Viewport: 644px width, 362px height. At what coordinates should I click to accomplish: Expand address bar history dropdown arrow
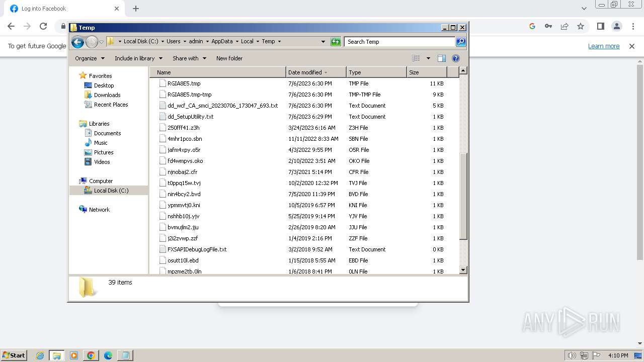pos(323,42)
